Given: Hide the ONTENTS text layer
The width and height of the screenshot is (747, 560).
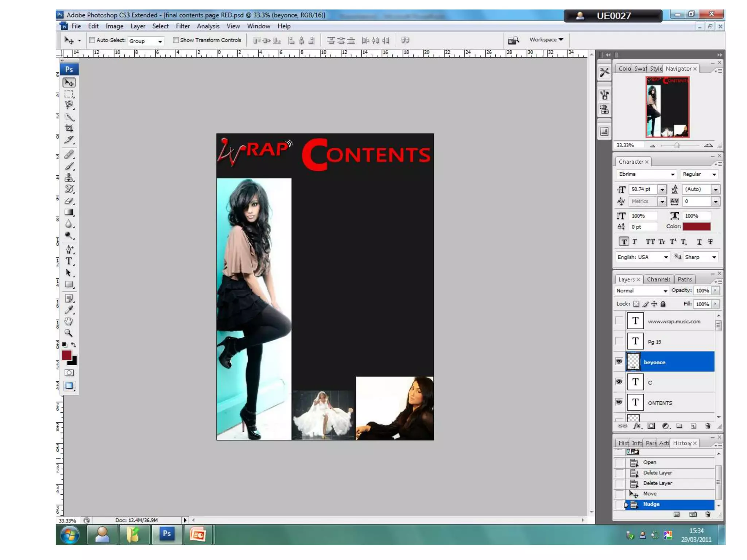Looking at the screenshot, I should (619, 402).
